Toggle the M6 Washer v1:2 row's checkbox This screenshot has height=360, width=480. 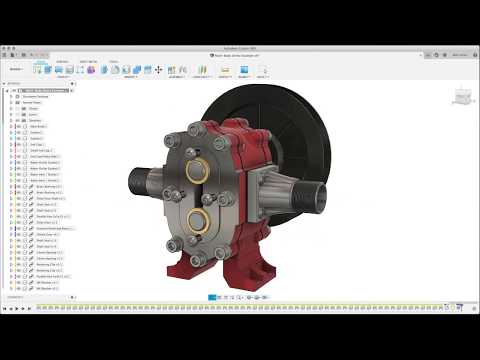point(25,289)
